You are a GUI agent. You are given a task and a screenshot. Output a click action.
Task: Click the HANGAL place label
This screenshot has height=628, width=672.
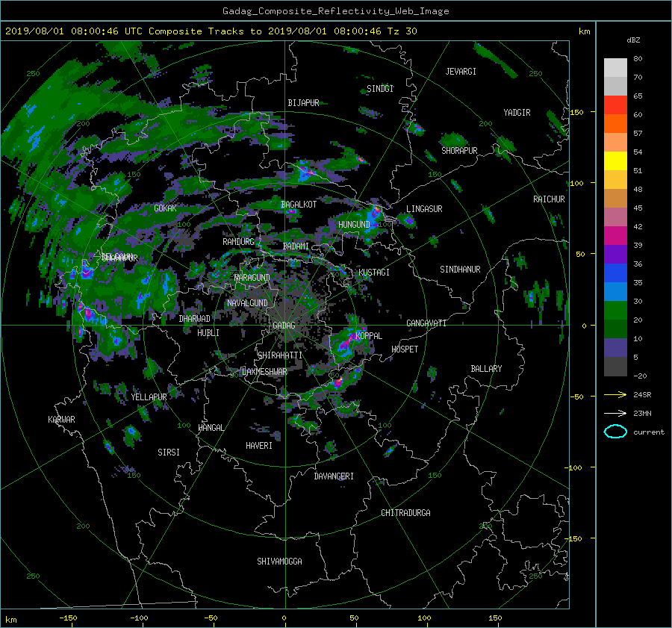tap(211, 428)
